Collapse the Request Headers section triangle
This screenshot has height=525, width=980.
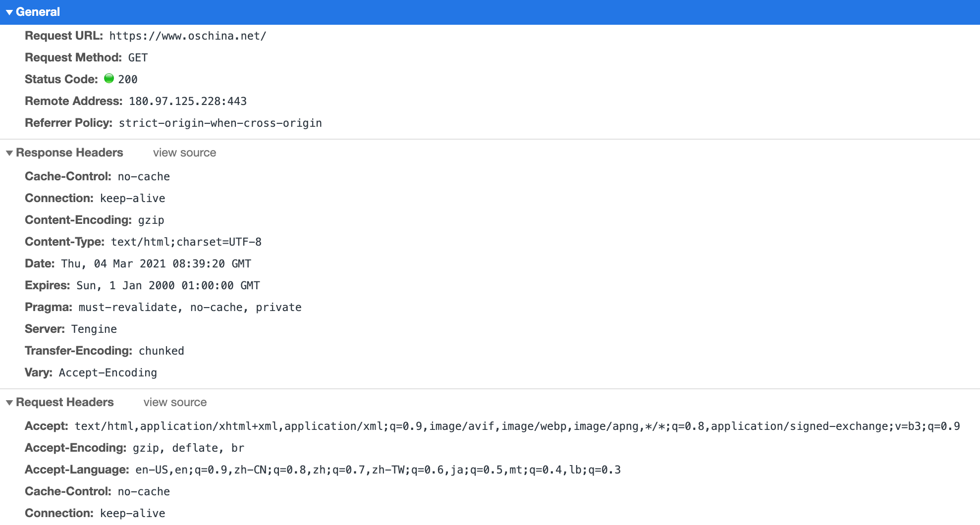pyautogui.click(x=9, y=403)
